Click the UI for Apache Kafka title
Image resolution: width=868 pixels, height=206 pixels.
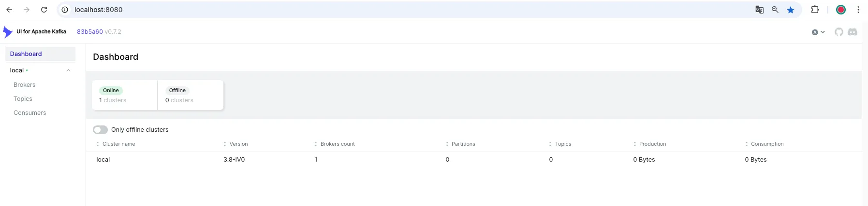[41, 32]
